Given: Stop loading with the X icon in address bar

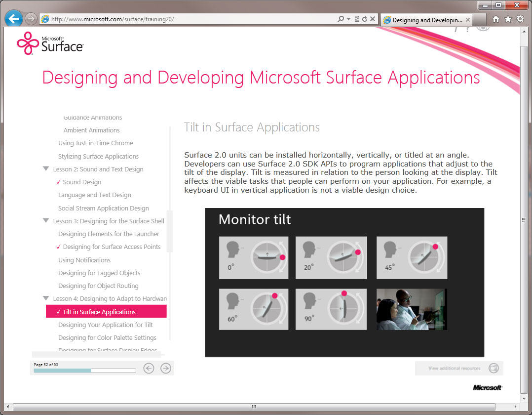Looking at the screenshot, I should coord(373,19).
